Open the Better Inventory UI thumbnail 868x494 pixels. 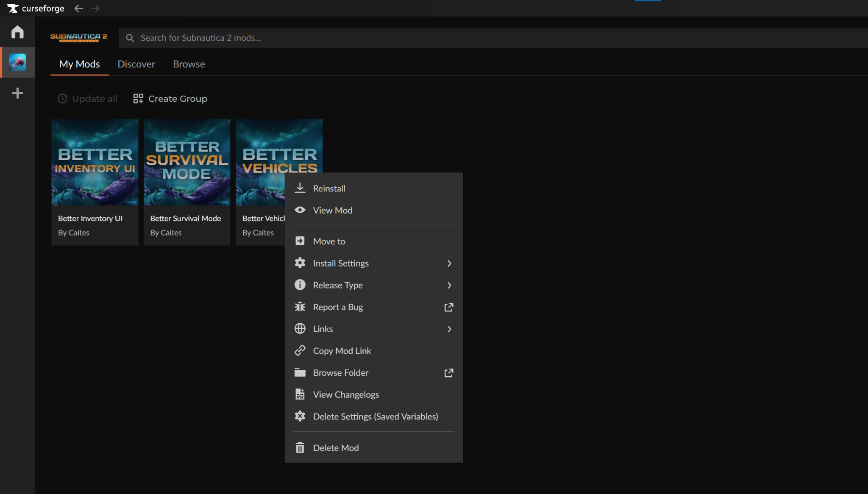(x=95, y=162)
